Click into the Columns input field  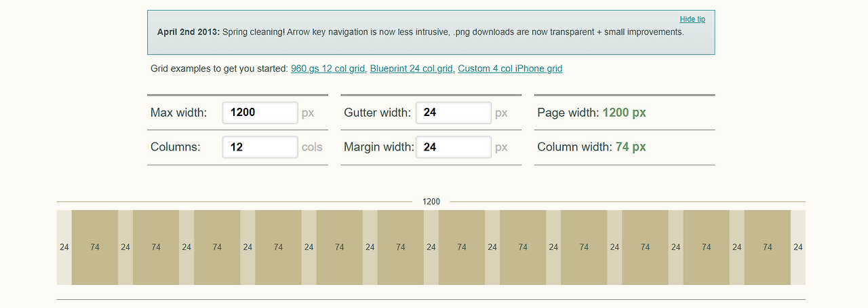click(x=260, y=147)
